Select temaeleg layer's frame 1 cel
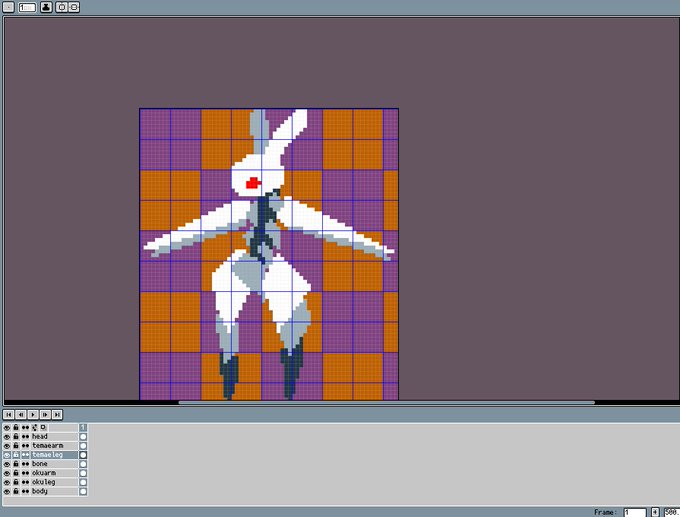 [83, 455]
